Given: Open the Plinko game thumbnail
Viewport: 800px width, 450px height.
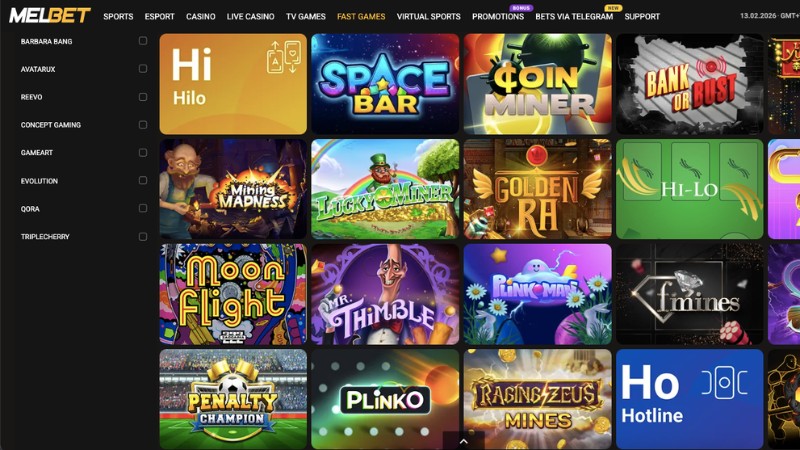Looking at the screenshot, I should (x=385, y=399).
